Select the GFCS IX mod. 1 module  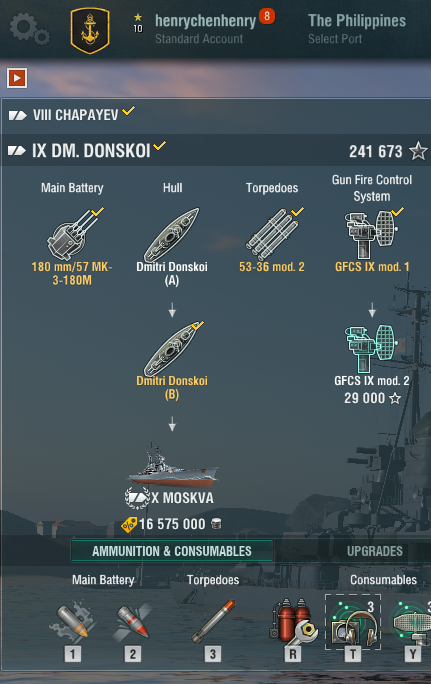point(372,240)
